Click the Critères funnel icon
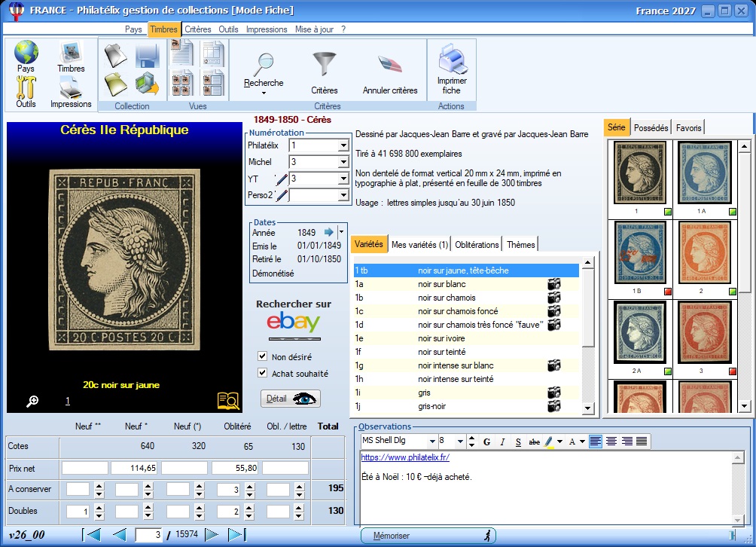Viewport: 756px width, 547px height. (x=324, y=64)
